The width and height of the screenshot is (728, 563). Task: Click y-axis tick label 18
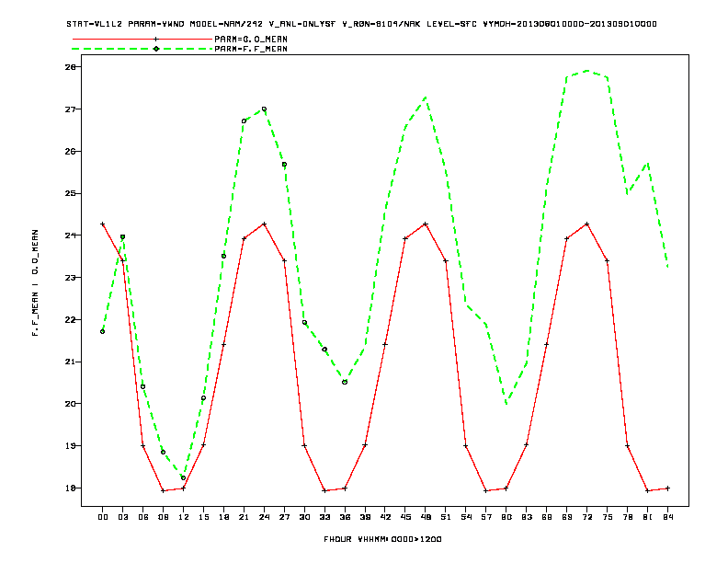click(x=71, y=488)
